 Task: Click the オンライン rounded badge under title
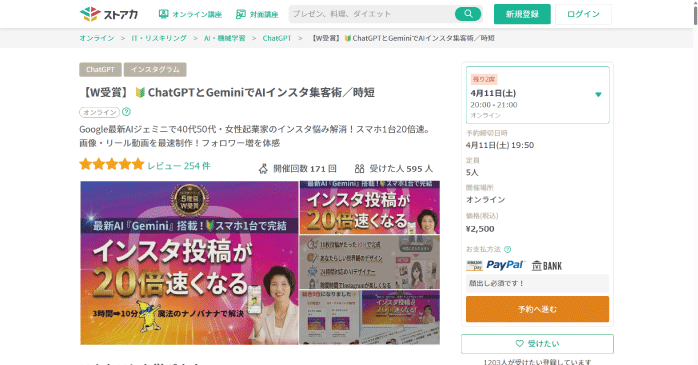tap(99, 112)
